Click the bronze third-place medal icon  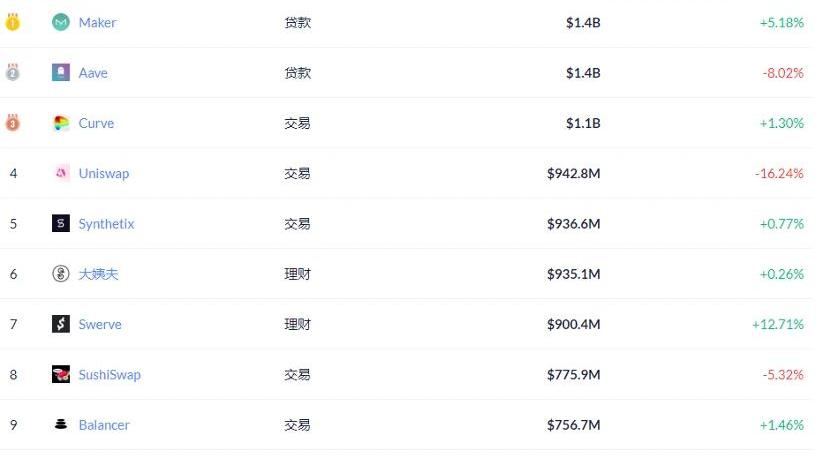pyautogui.click(x=13, y=123)
